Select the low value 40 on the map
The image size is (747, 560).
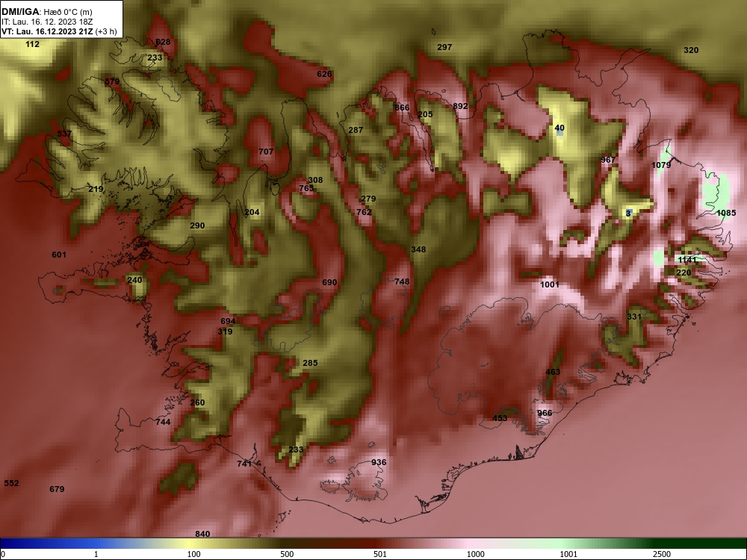coord(560,128)
